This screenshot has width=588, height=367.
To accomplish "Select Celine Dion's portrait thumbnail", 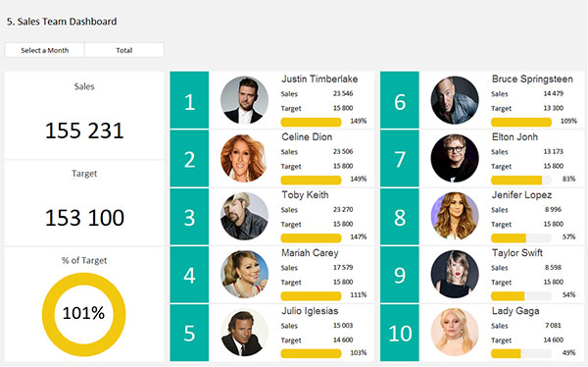I will coord(244,158).
